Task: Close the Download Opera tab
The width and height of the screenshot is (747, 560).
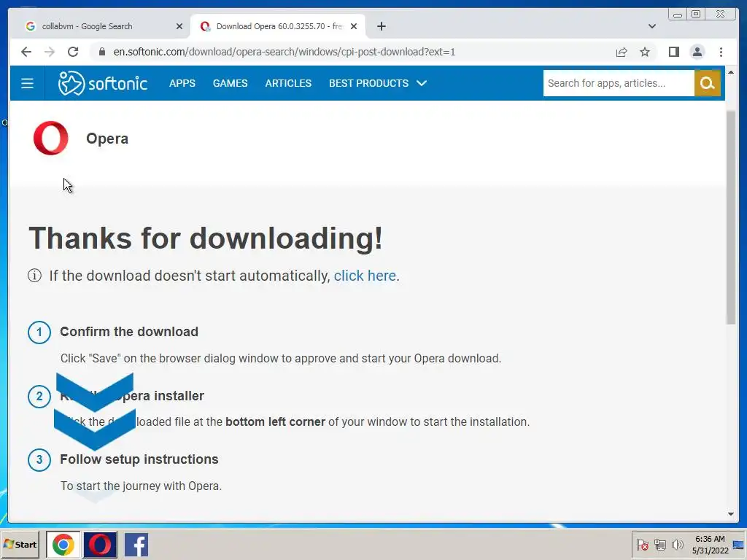Action: (x=354, y=26)
